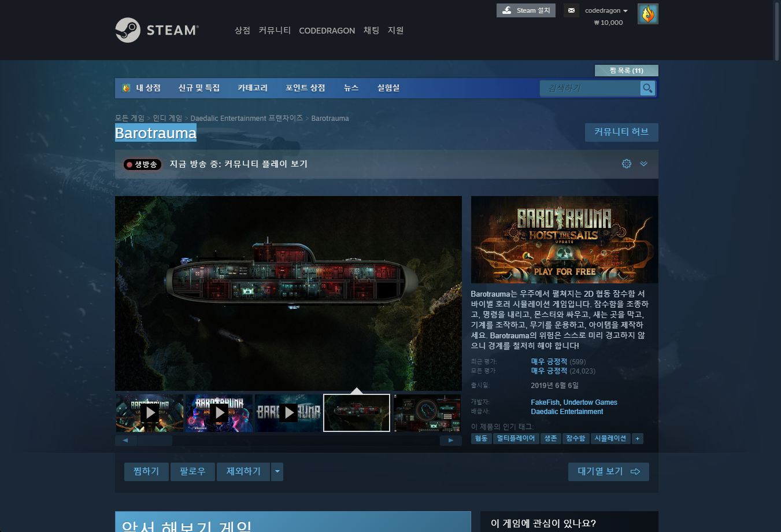Open the envelope notifications icon
Screen dimensions: 781x532
click(x=571, y=10)
